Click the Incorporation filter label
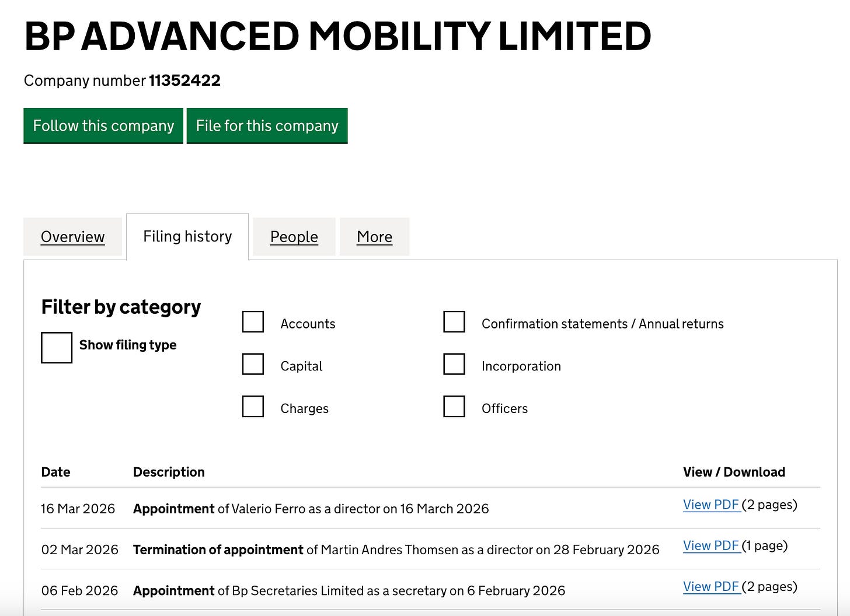The image size is (850, 616). click(521, 366)
